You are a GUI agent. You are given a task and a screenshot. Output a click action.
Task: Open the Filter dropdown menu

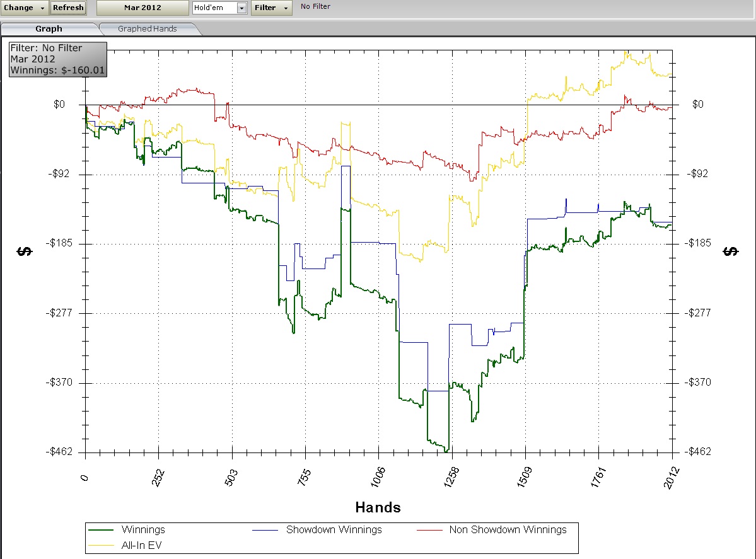pyautogui.click(x=271, y=8)
